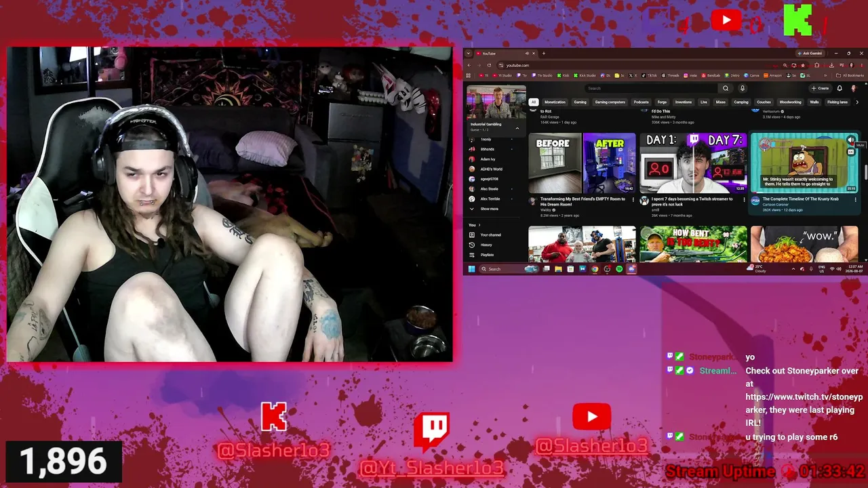The height and width of the screenshot is (488, 868).
Task: Open the Industrial Gambling miniplayer video
Action: point(496,102)
